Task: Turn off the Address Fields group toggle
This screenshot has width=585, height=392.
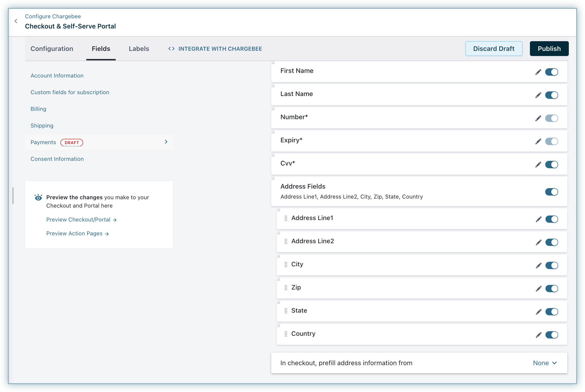Action: 551,192
